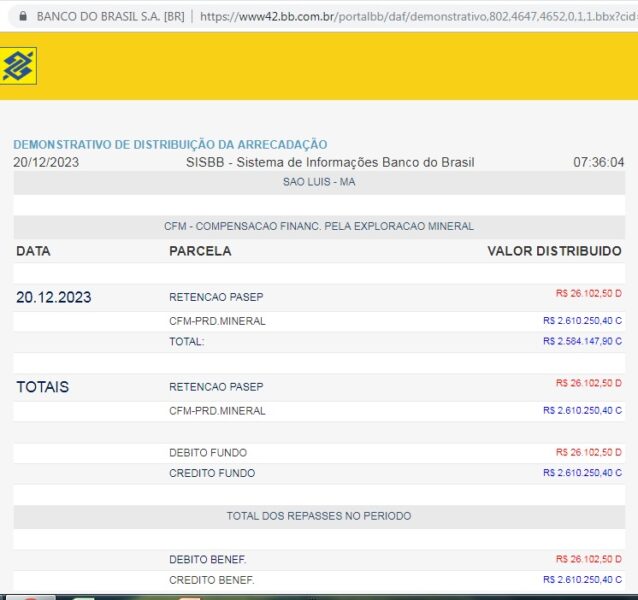638x600 pixels.
Task: Click the CREDITO BENEF. label
Action: (x=212, y=580)
